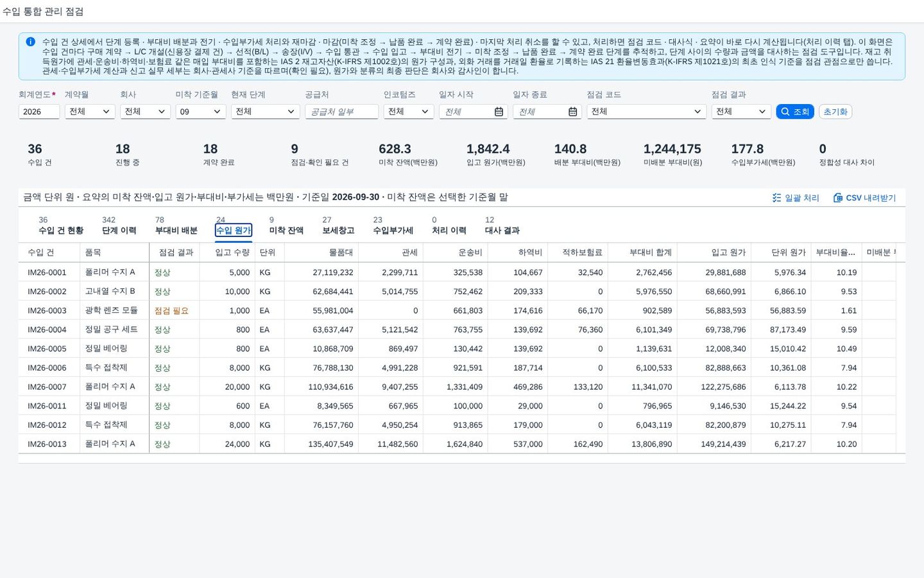The width and height of the screenshot is (924, 578).
Task: Open the calendar picker for 일자 시작
Action: (499, 112)
